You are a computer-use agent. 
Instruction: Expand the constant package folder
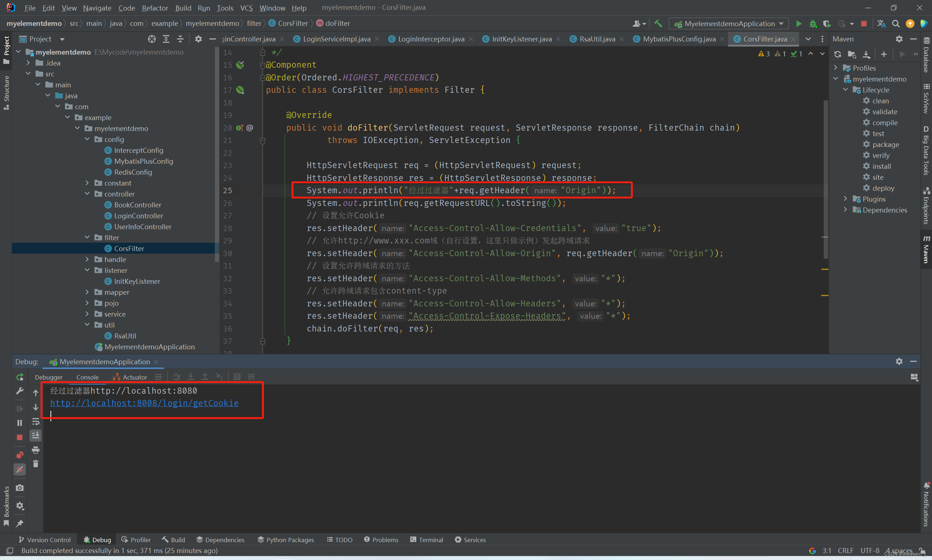(x=87, y=183)
